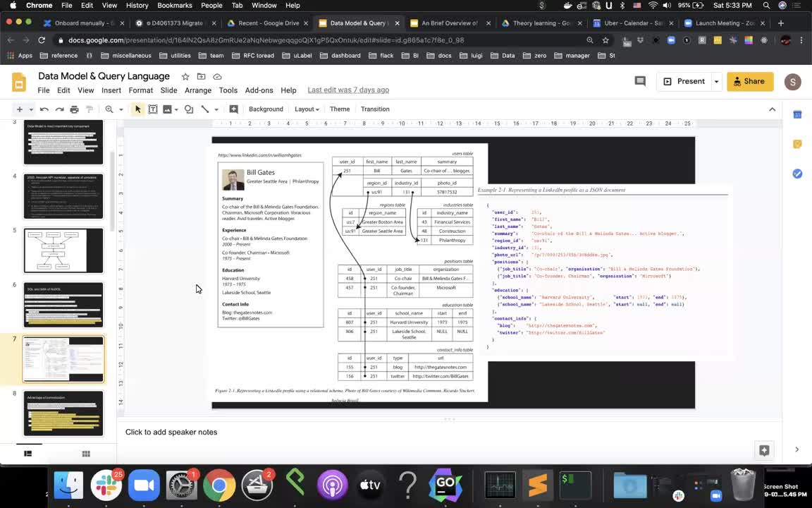Open the reference bookmarks folder

coord(59,56)
